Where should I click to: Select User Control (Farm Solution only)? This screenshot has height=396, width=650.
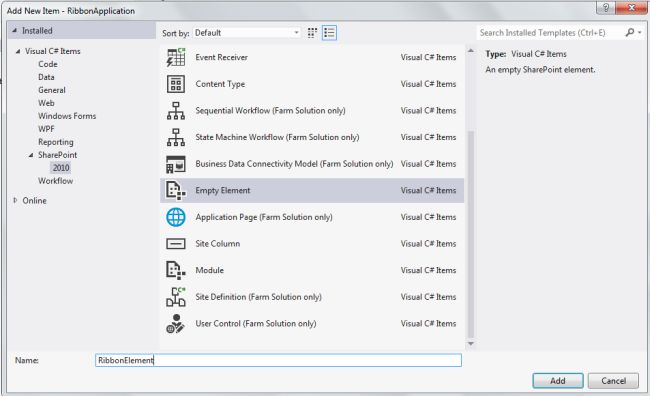tap(256, 323)
